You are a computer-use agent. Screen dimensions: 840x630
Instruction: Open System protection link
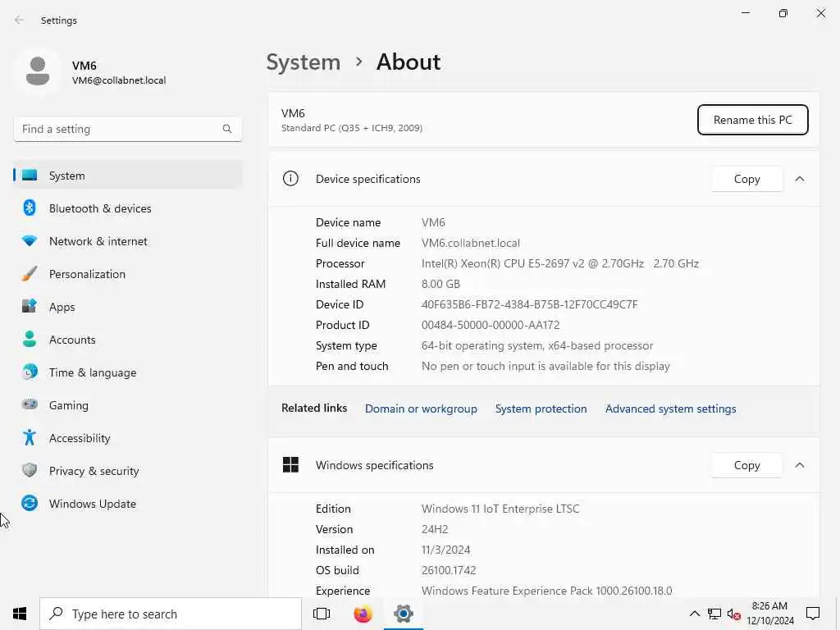pyautogui.click(x=541, y=409)
